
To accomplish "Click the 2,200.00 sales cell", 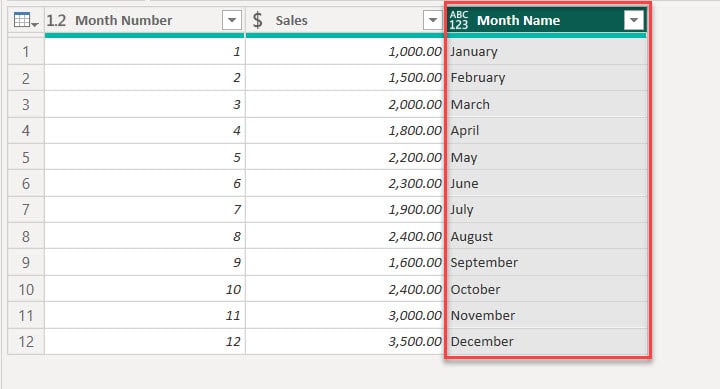I will pyautogui.click(x=345, y=157).
